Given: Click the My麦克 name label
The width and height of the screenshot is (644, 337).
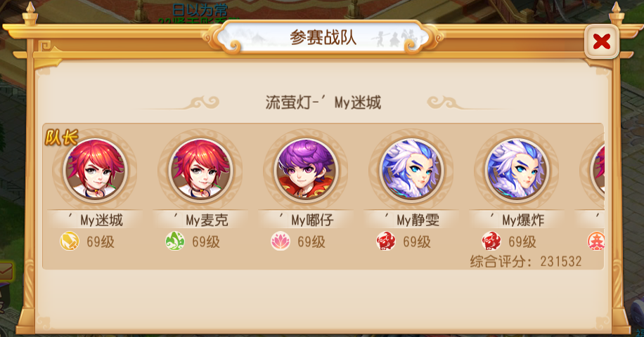Looking at the screenshot, I should [x=201, y=220].
